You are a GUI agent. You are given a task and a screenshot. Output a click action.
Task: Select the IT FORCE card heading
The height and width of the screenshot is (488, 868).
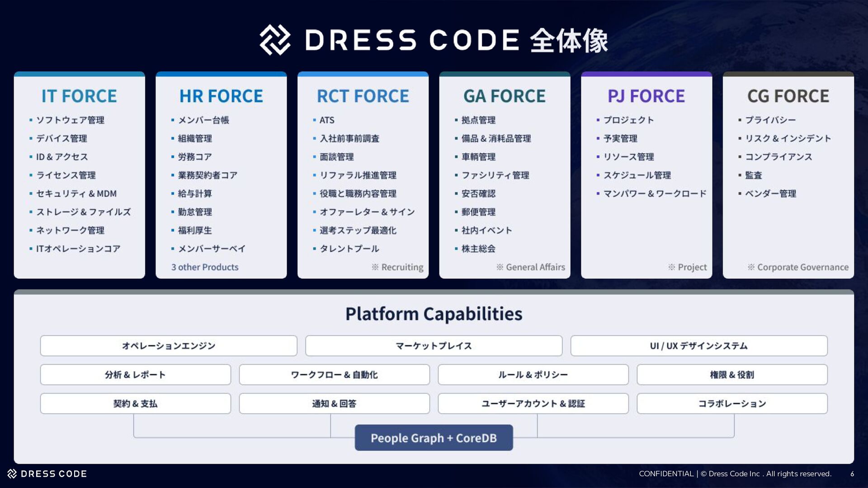pyautogui.click(x=79, y=96)
